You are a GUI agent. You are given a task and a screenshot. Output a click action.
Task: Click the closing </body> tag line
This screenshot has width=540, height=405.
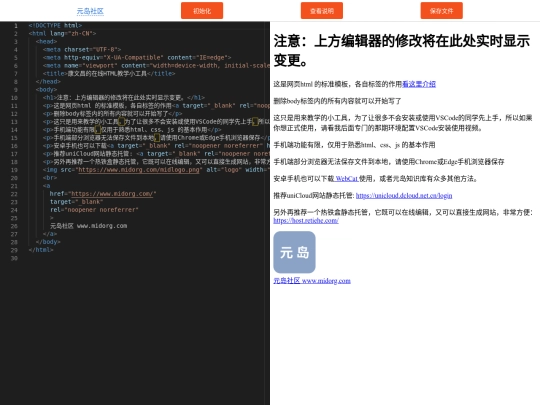(x=48, y=242)
